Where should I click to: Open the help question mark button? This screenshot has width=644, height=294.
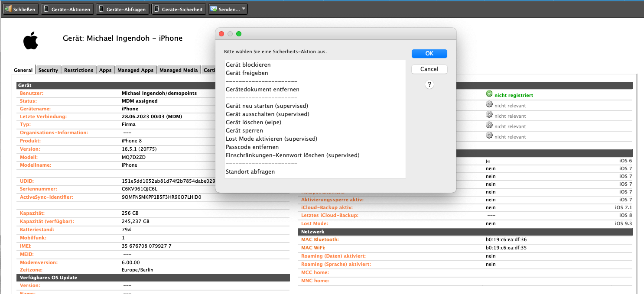(429, 84)
